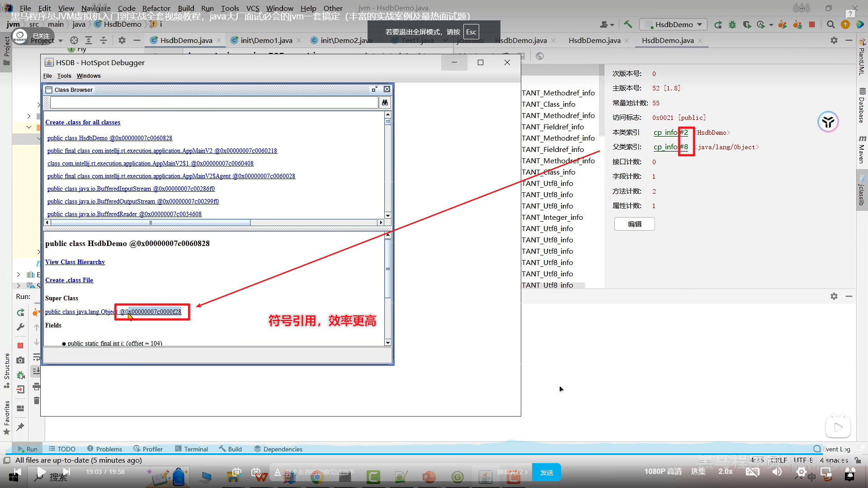Click the project panel settings gear icon
This screenshot has height=488, width=868.
pyautogui.click(x=122, y=40)
